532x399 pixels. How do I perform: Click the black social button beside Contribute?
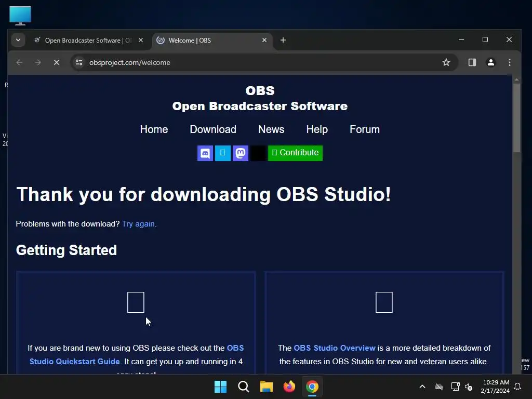[x=258, y=153]
